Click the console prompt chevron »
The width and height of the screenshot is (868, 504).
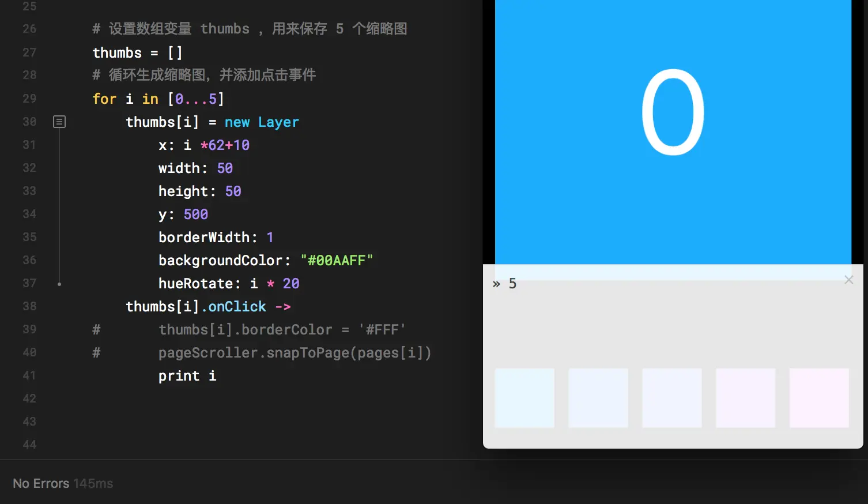click(x=496, y=284)
